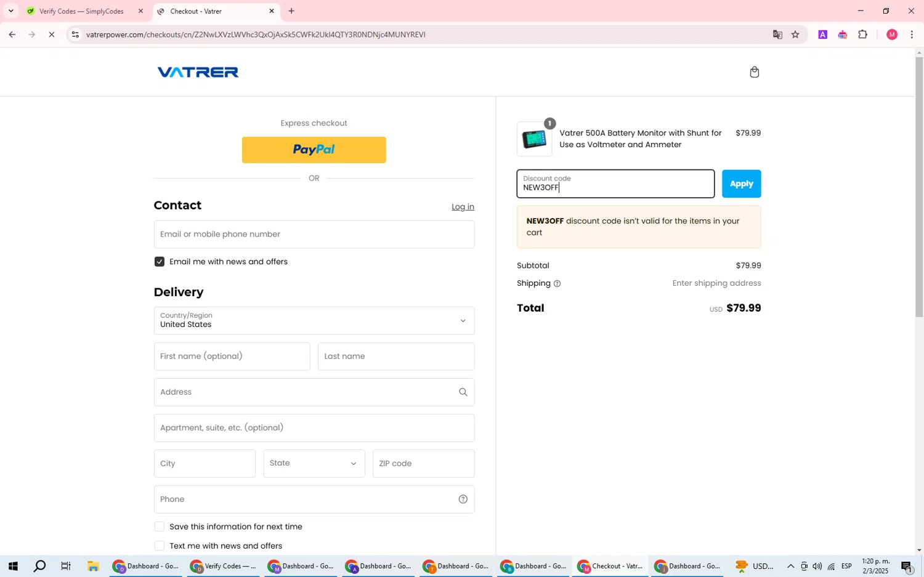Click the ESP input language indicator

(x=846, y=567)
